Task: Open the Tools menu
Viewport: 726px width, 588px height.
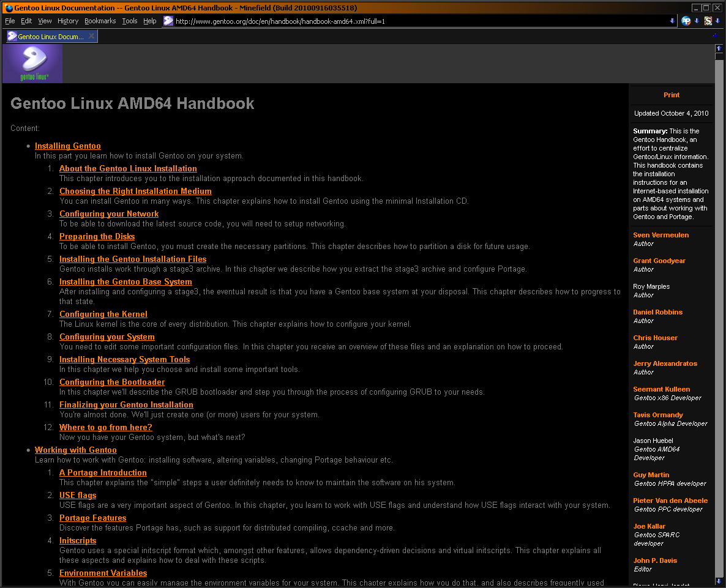Action: [x=129, y=20]
